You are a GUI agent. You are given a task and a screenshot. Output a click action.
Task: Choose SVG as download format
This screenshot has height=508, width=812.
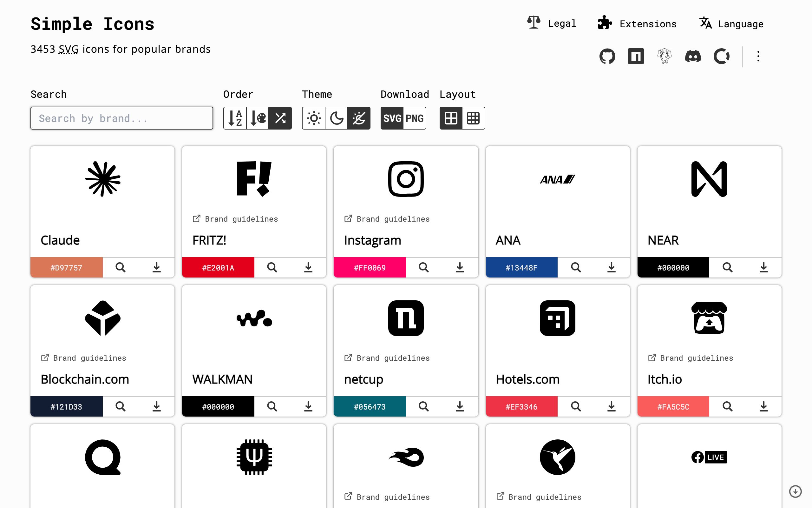click(392, 118)
